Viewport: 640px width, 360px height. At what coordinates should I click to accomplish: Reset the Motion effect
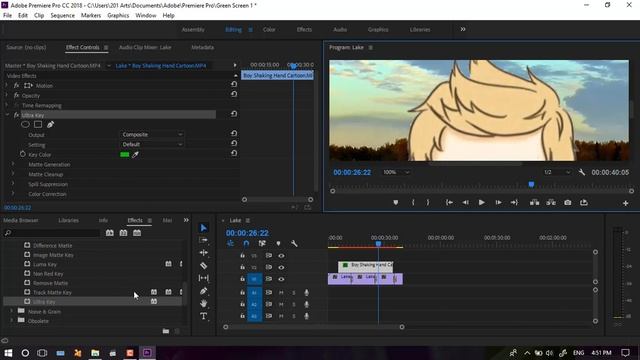[x=233, y=84]
